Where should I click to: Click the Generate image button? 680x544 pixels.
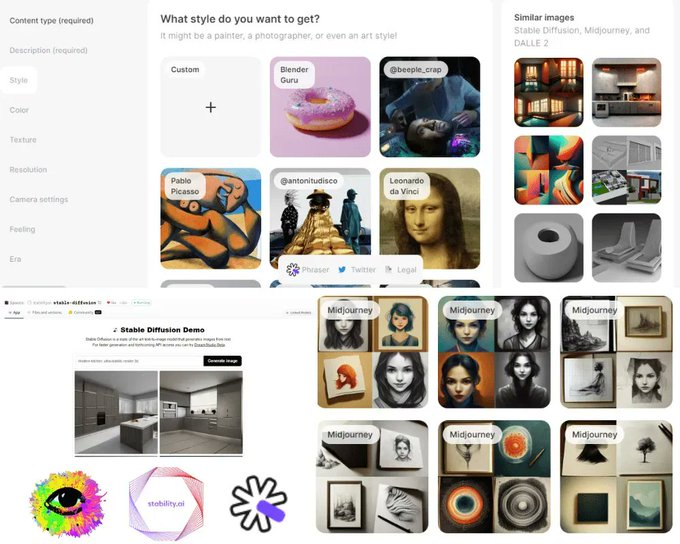click(x=222, y=361)
